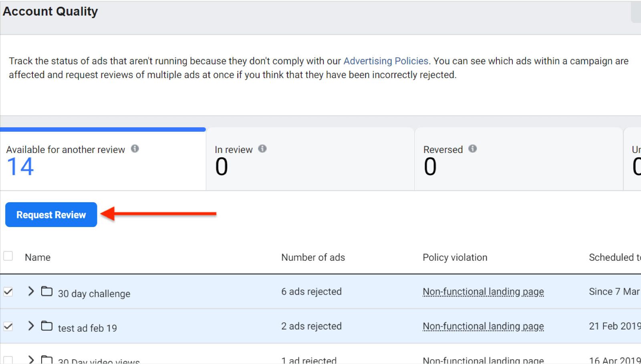The width and height of the screenshot is (641, 364).
Task: Open the Advertising Policies link
Action: pyautogui.click(x=386, y=61)
